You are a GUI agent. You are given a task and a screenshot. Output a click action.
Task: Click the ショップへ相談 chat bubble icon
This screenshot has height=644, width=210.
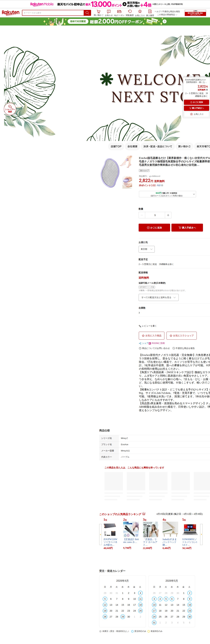[x=10, y=109]
